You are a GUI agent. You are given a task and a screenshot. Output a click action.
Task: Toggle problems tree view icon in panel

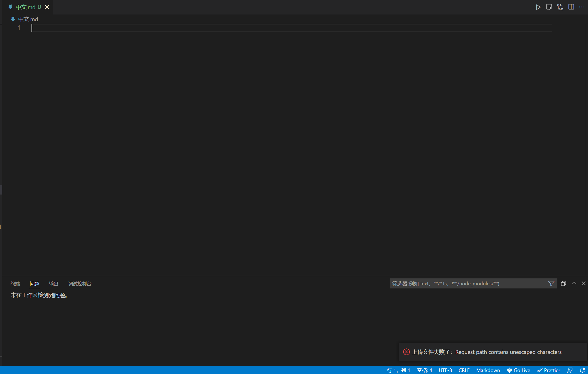click(x=563, y=283)
